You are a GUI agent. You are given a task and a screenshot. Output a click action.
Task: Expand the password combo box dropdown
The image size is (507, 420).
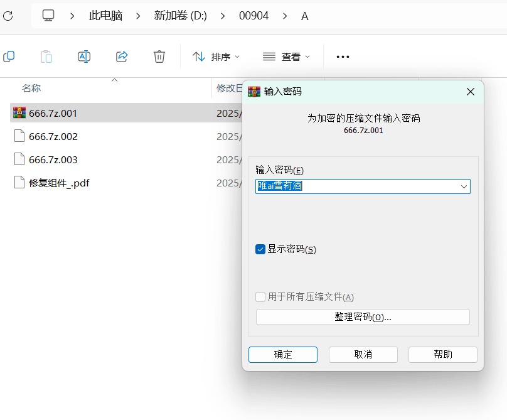[464, 186]
